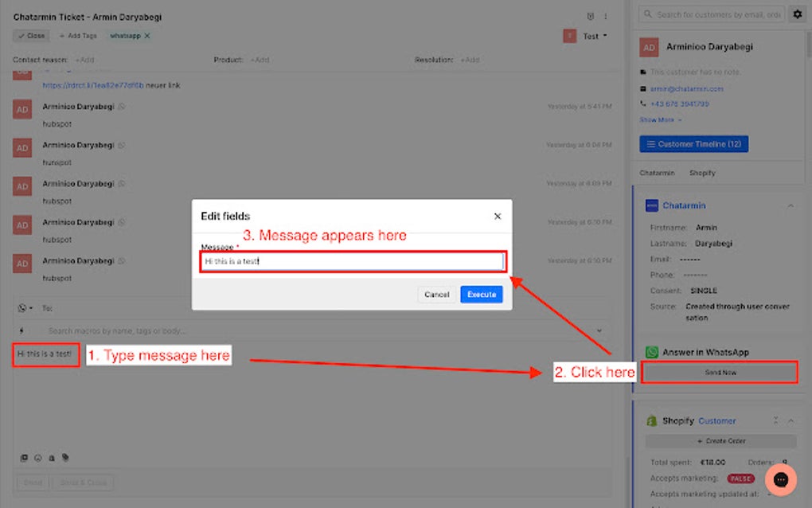The image size is (812, 508).
Task: Click AD avatar of the 5:41 PM message
Action: pos(22,109)
